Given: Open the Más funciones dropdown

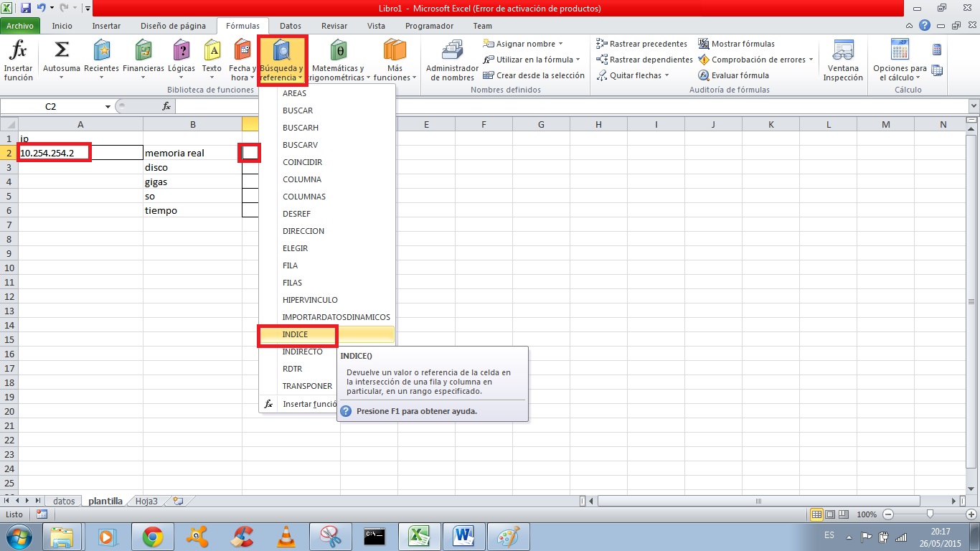Looking at the screenshot, I should coord(395,61).
